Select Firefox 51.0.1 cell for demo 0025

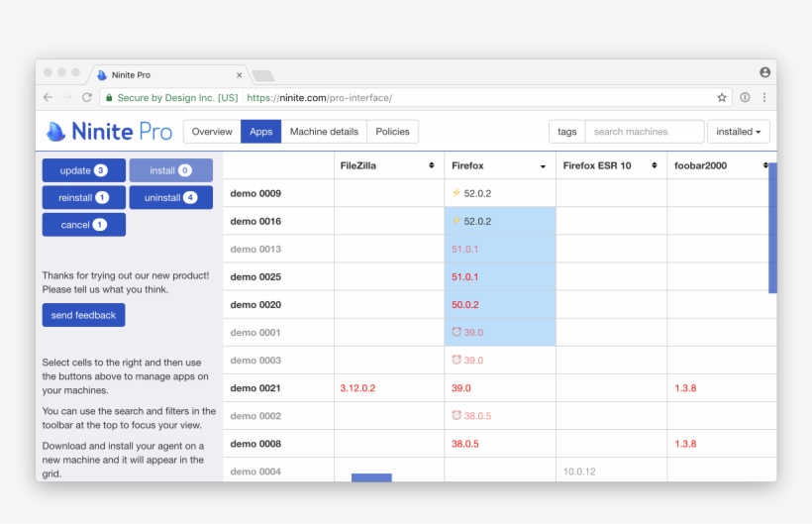click(x=500, y=276)
